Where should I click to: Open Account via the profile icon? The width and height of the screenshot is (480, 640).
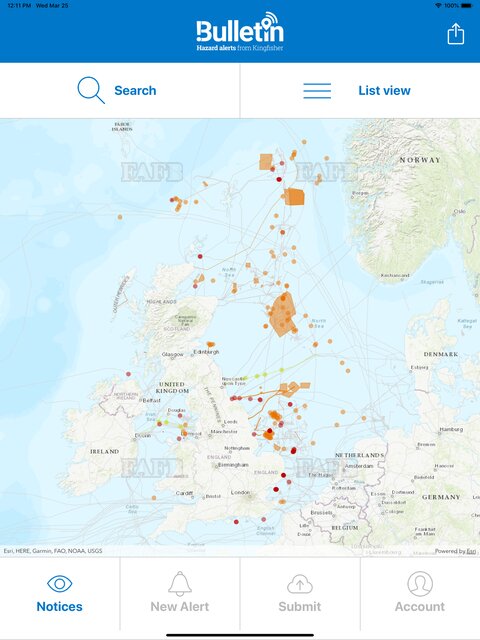(x=420, y=584)
